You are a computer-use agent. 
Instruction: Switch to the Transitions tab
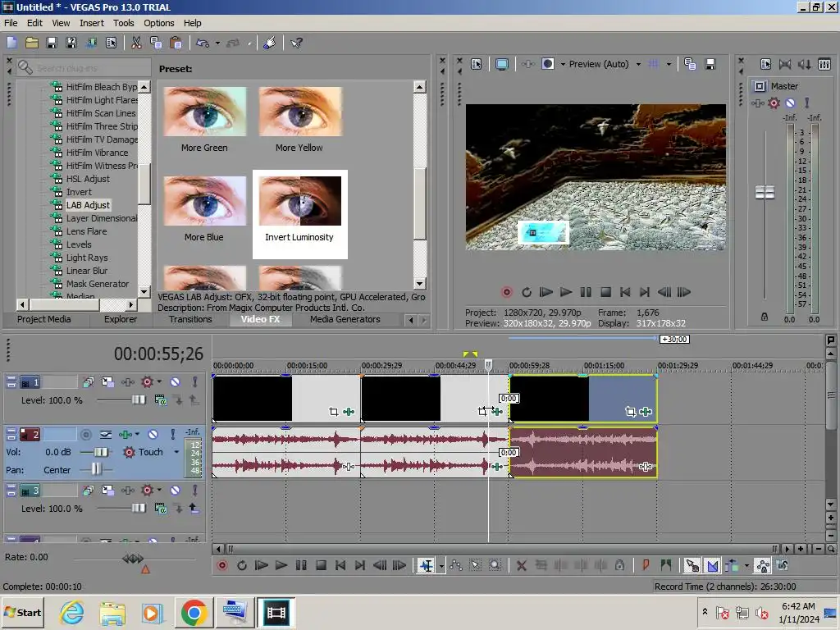tap(190, 319)
